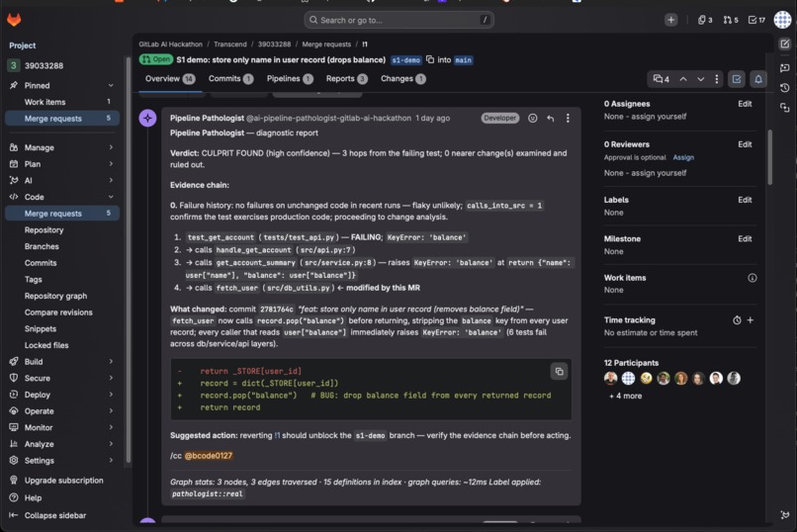Screen dimensions: 797x532
Task: Jump to the previous unresolved thread
Action: pos(683,79)
